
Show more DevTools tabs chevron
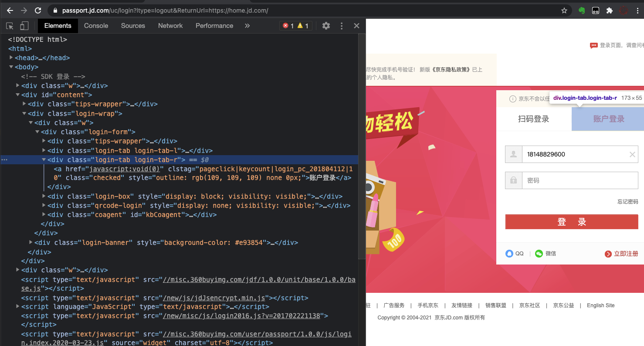click(247, 26)
